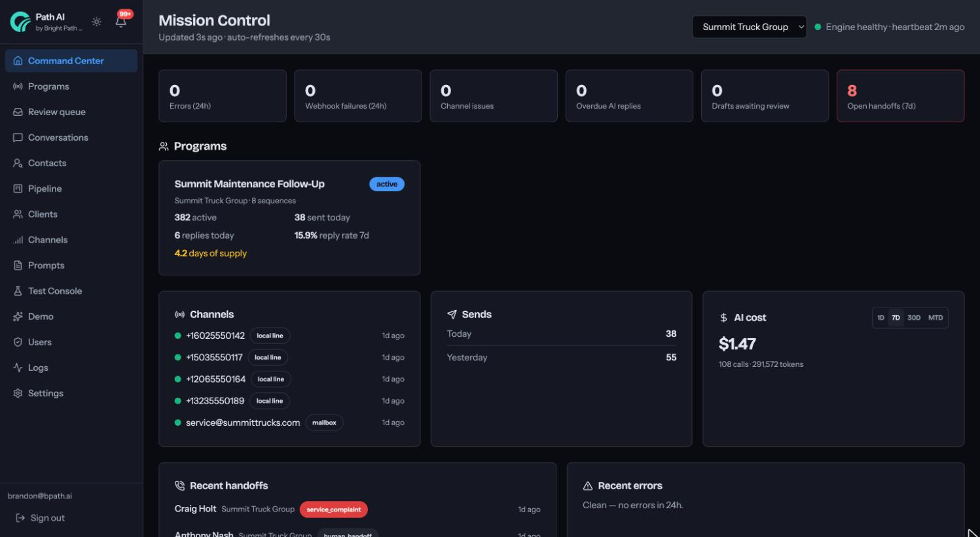The image size is (980, 537).
Task: Open the Open handoffs (7d) card
Action: click(900, 96)
